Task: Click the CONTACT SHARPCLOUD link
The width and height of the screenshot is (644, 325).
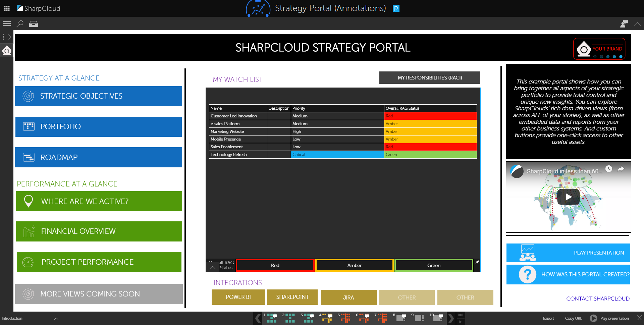Action: (598, 299)
